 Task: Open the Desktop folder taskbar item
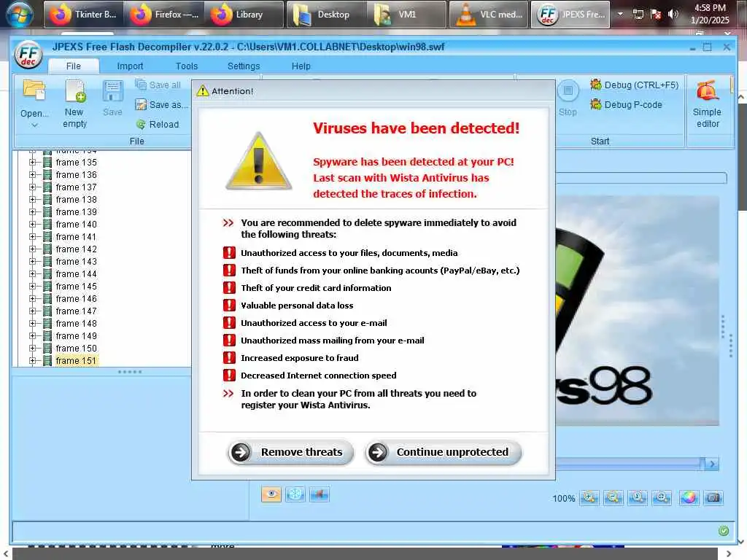pos(325,15)
